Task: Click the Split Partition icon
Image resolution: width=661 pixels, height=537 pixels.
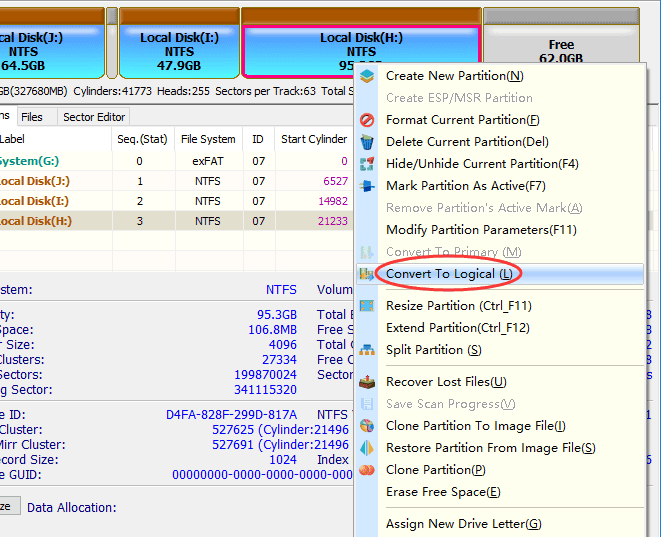Action: tap(367, 350)
